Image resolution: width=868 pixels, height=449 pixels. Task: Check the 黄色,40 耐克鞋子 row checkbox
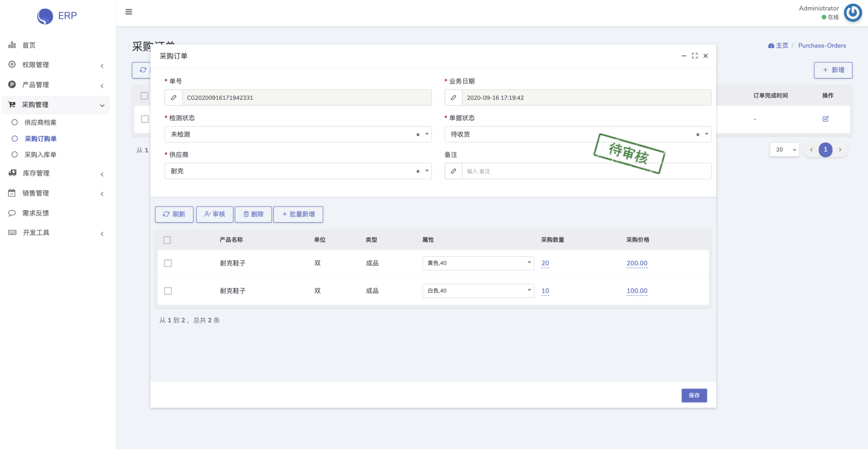168,263
